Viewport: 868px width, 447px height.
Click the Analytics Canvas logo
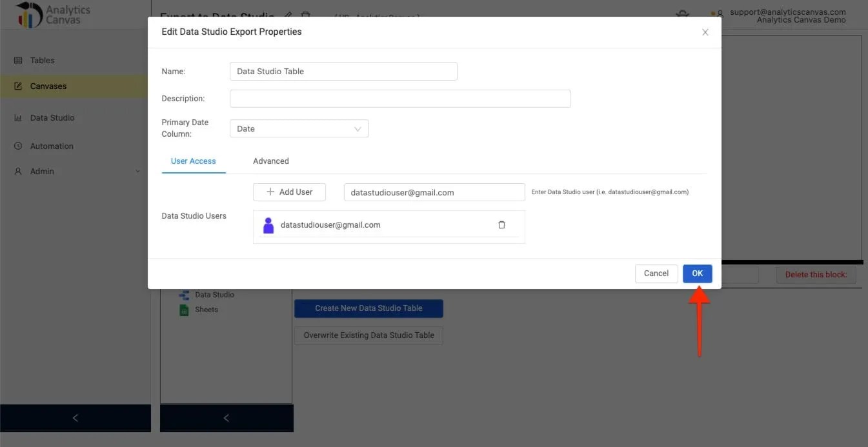click(54, 15)
